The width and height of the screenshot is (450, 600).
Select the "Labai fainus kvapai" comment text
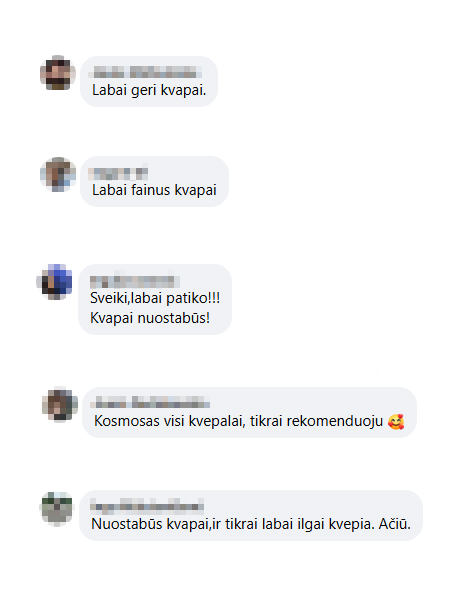coord(154,190)
